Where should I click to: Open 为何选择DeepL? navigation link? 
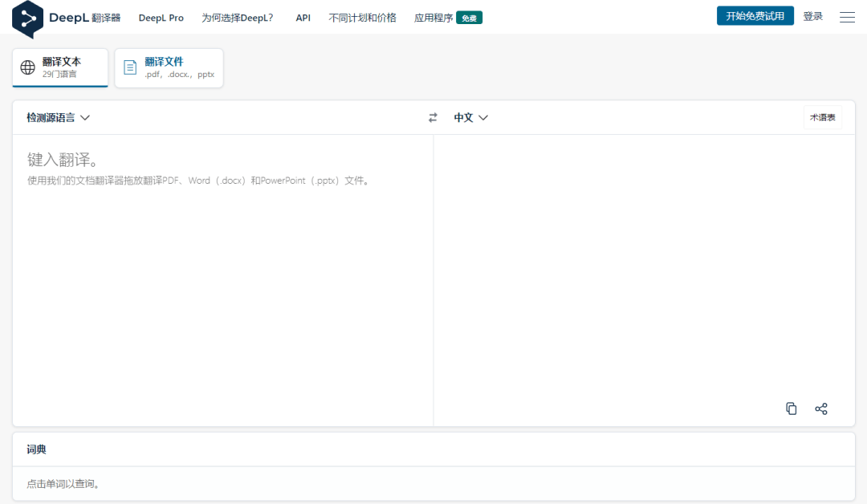[x=237, y=18]
